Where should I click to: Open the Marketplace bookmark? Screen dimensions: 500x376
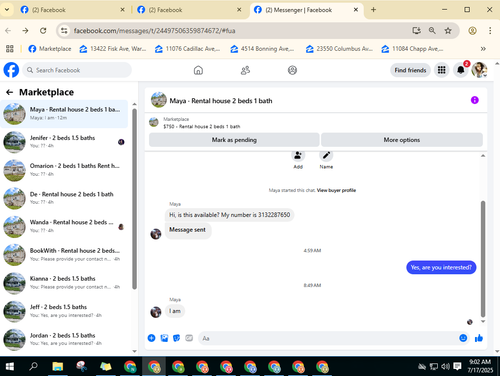[50, 49]
